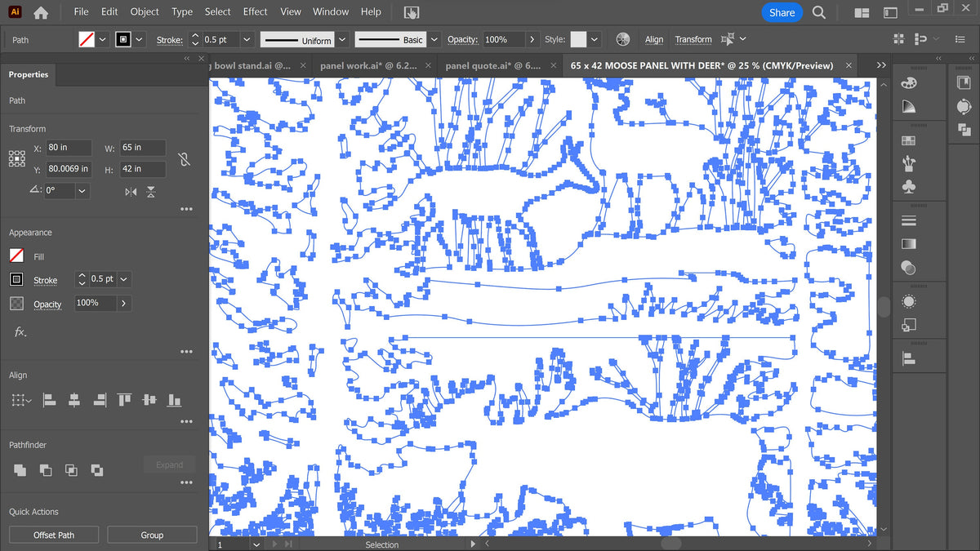Align selection to horizontal left
This screenshot has height=551, width=980.
pyautogui.click(x=49, y=400)
